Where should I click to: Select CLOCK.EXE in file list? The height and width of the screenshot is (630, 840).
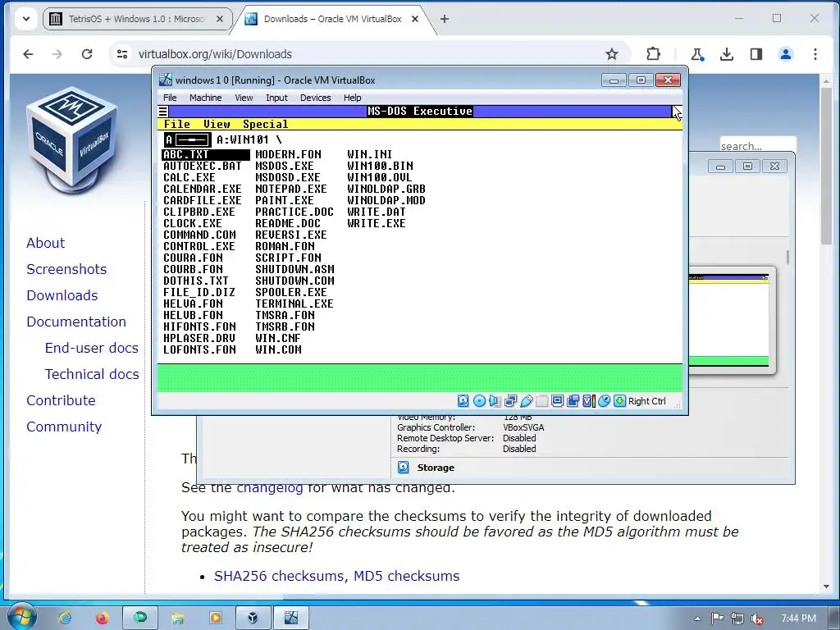pos(193,223)
